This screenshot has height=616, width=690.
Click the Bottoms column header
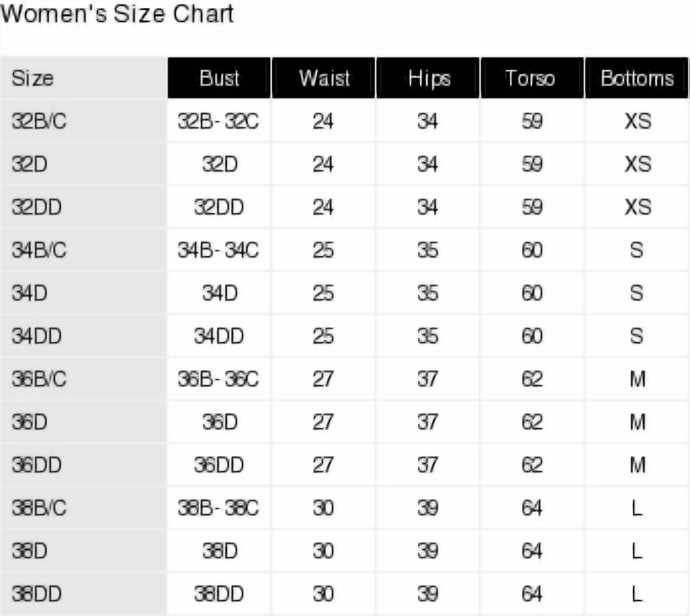click(637, 78)
